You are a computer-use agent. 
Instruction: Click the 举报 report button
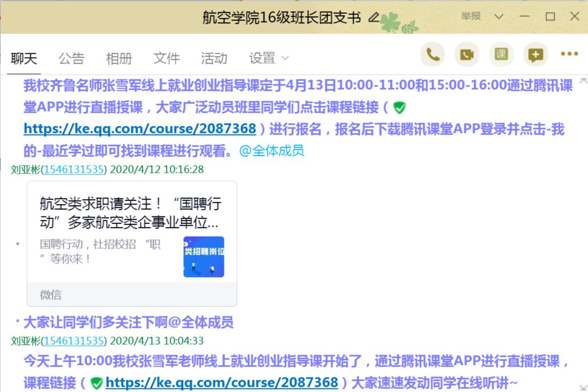click(471, 16)
